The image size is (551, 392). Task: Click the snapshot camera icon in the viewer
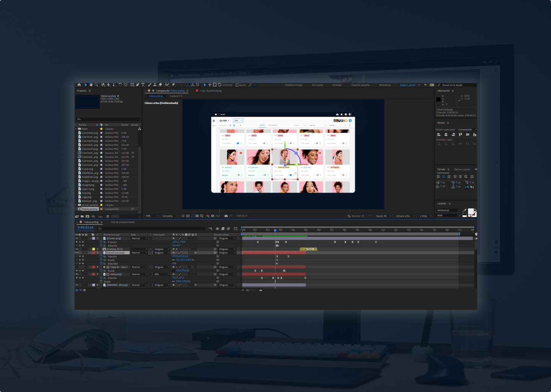226,216
